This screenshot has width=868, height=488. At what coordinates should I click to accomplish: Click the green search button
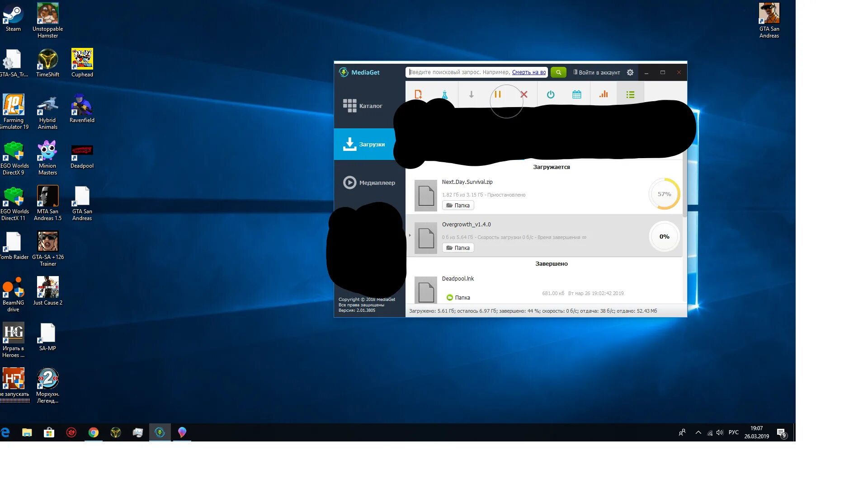(x=558, y=72)
